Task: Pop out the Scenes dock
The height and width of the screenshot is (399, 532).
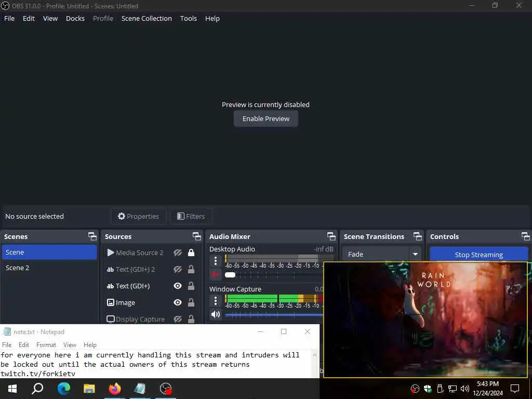Action: 92,236
